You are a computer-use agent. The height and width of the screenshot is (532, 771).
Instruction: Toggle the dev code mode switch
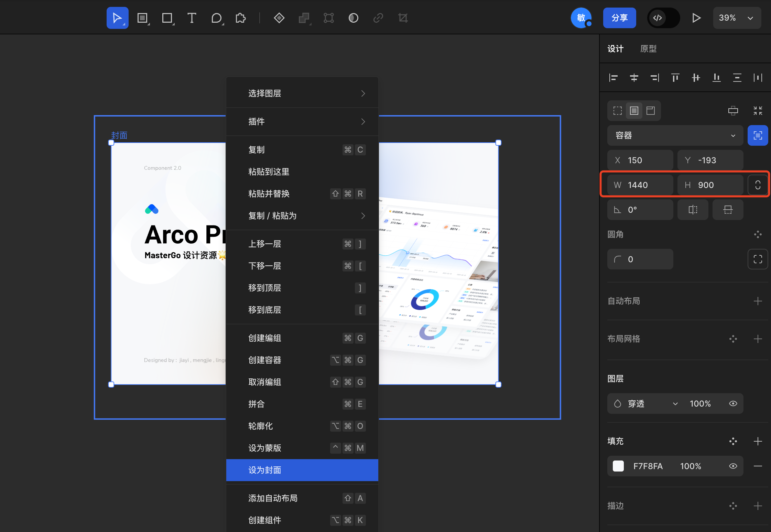[663, 18]
